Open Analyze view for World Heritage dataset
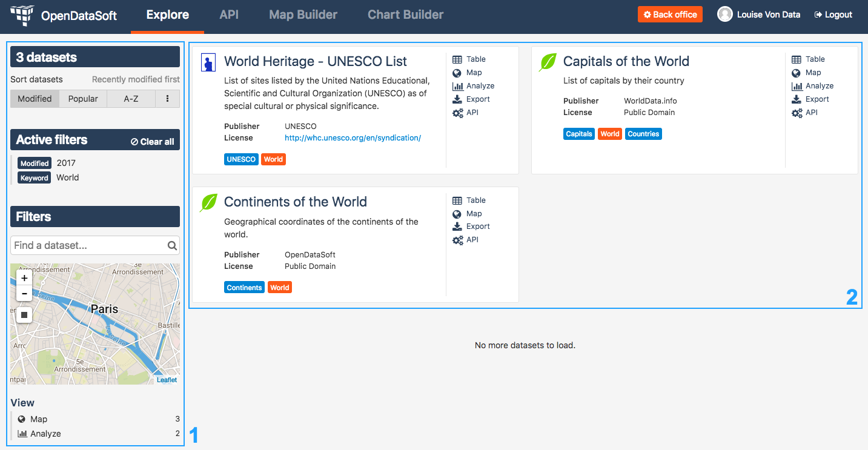Image resolution: width=868 pixels, height=450 pixels. (x=474, y=86)
